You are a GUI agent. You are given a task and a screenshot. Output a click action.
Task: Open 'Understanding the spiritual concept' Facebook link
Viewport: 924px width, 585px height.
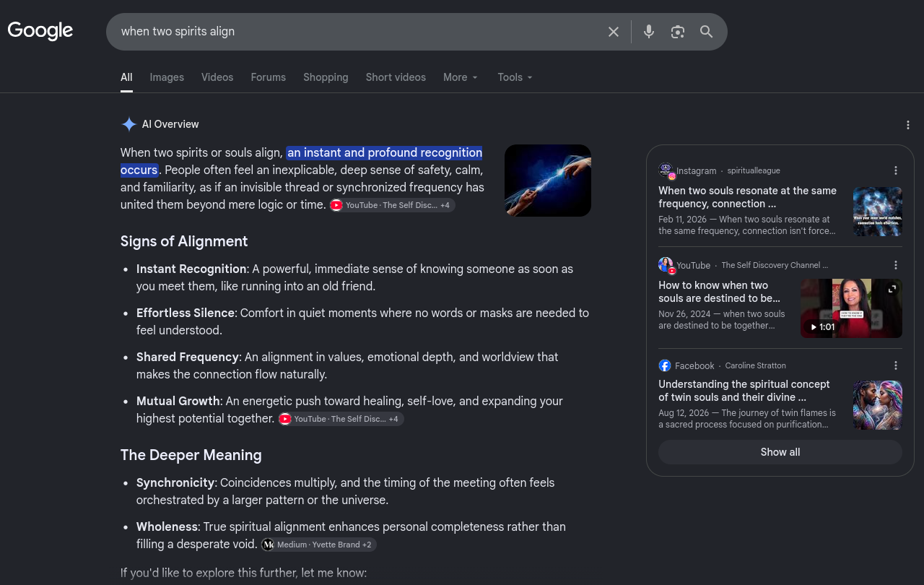pyautogui.click(x=744, y=391)
